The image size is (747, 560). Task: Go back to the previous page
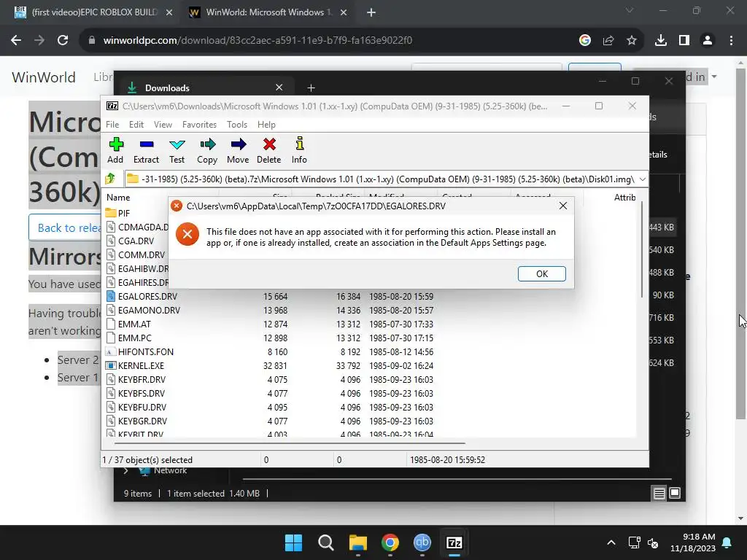16,41
